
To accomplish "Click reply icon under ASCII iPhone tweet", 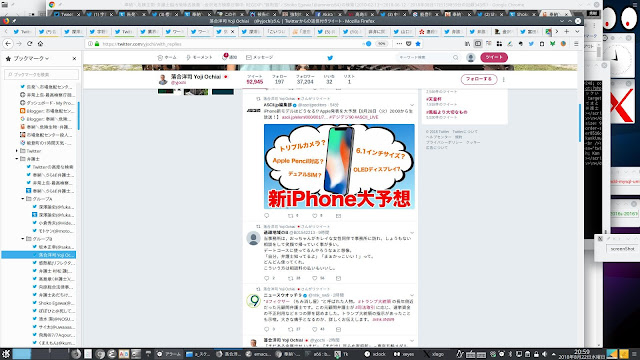I will (x=267, y=216).
